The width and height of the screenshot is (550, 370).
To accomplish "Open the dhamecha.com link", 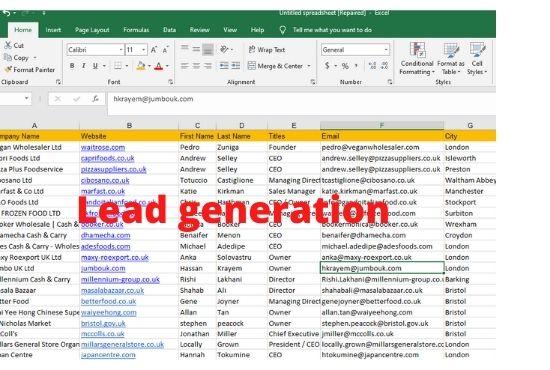I will tap(106, 235).
